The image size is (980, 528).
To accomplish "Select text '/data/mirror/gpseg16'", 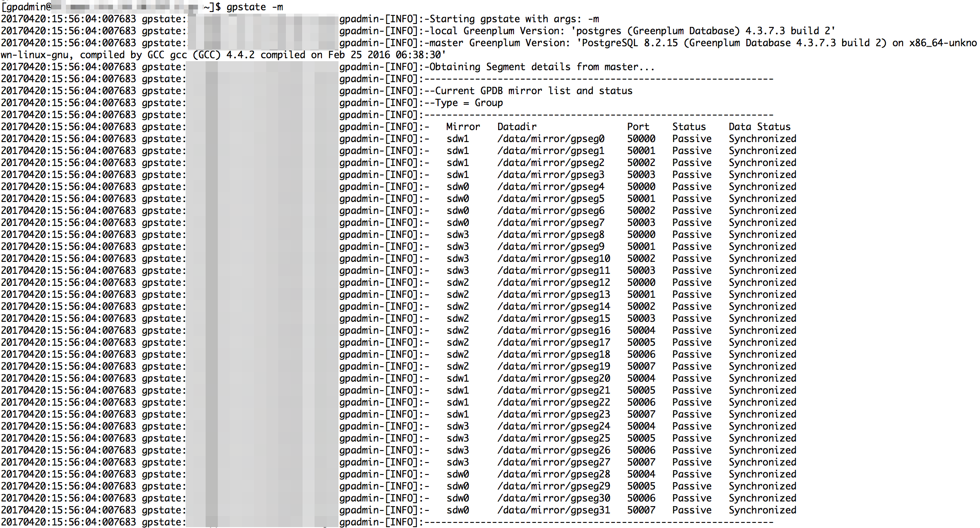I will coord(554,330).
